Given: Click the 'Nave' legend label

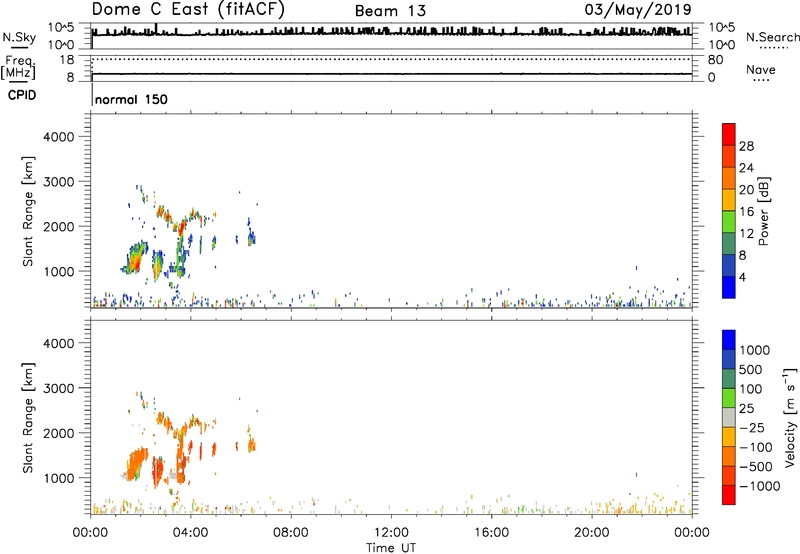Looking at the screenshot, I should click(761, 70).
